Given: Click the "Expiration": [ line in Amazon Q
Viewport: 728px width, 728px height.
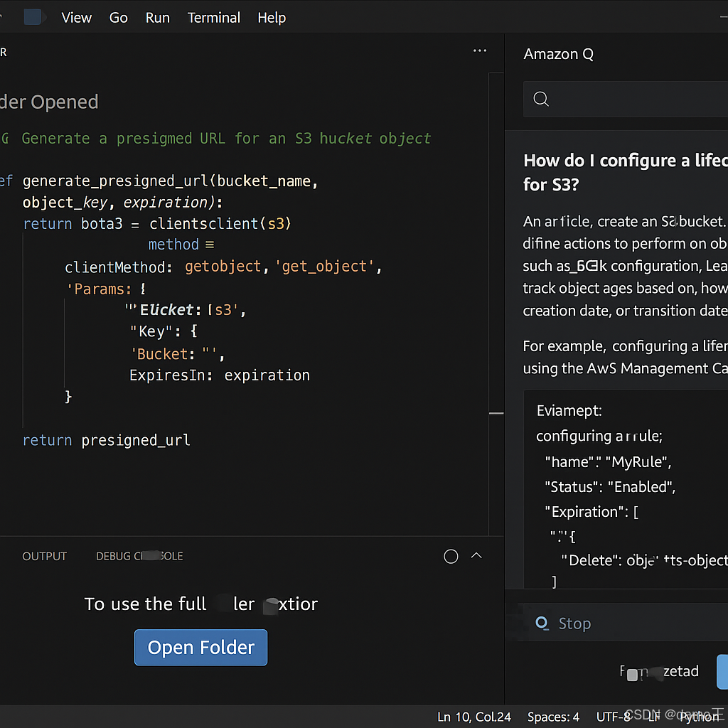Looking at the screenshot, I should point(591,512).
